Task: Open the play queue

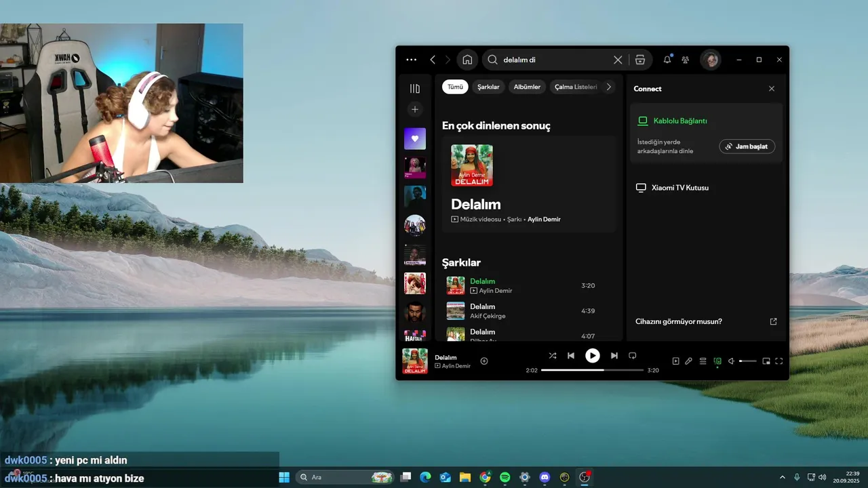Action: coord(703,361)
